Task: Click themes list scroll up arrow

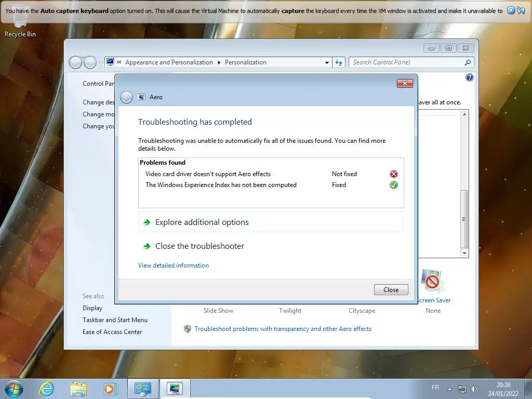Action: 464,114
